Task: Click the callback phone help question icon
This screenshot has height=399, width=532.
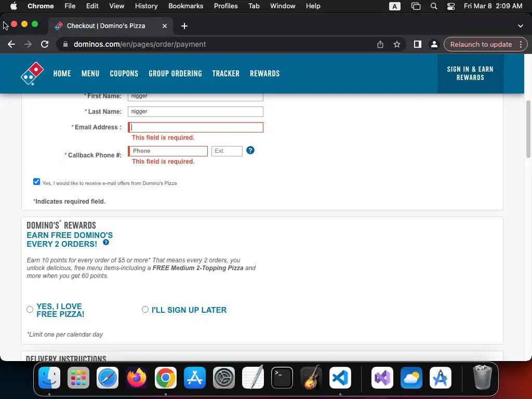Action: point(250,150)
